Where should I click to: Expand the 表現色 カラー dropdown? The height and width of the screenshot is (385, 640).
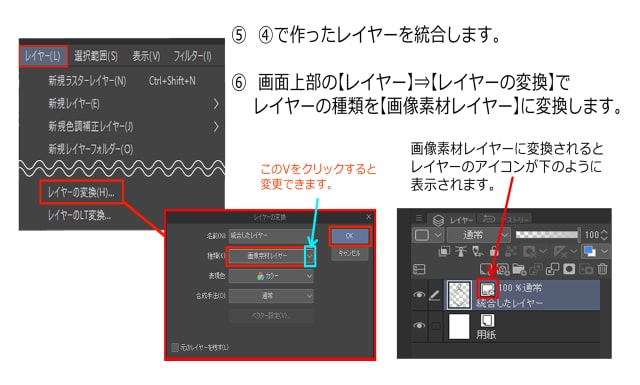point(271,276)
